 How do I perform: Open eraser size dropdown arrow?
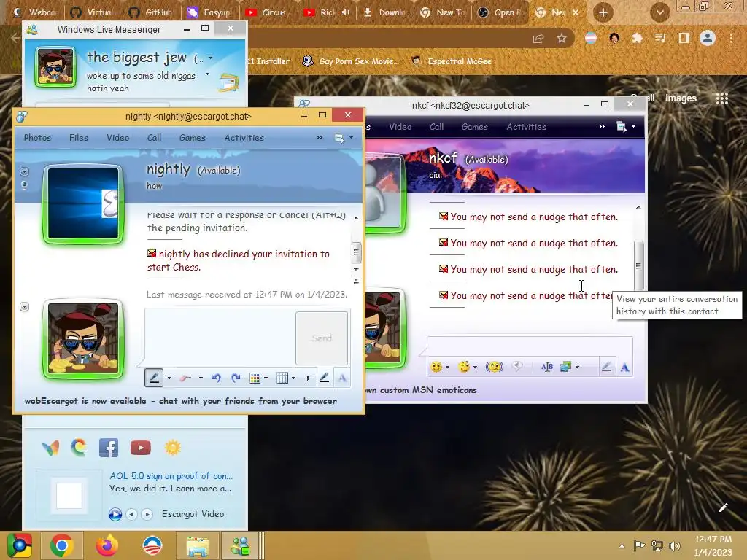pyautogui.click(x=201, y=378)
